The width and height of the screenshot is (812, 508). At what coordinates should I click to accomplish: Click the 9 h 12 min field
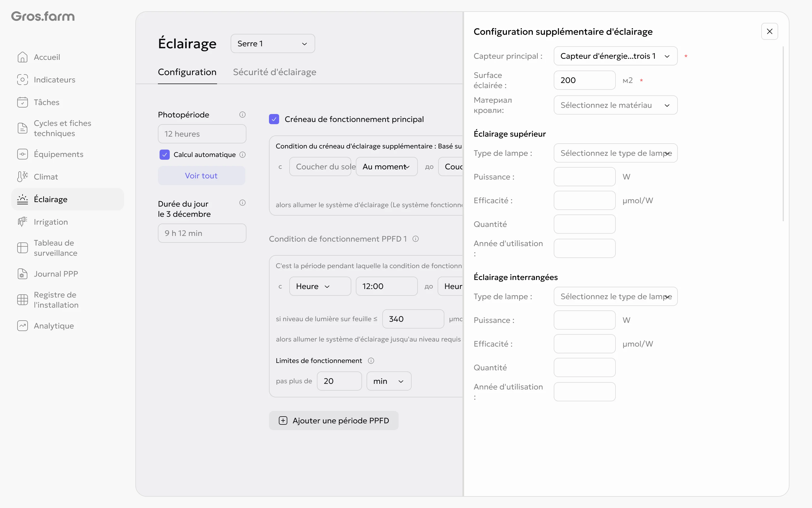202,233
